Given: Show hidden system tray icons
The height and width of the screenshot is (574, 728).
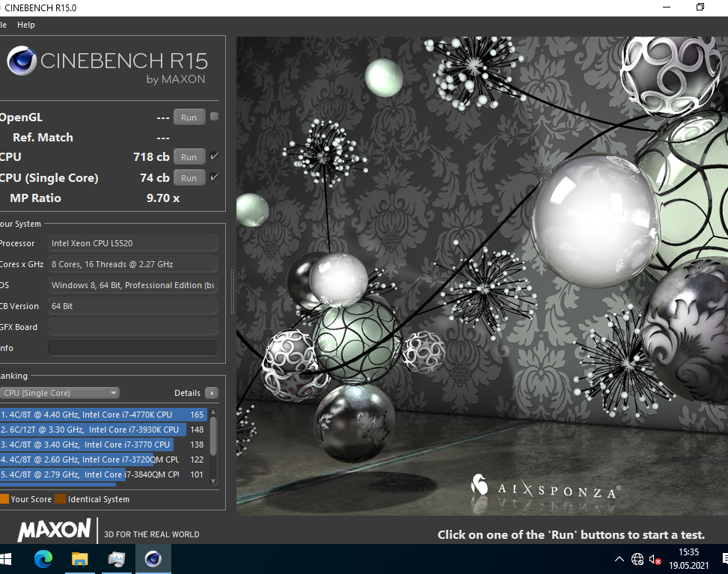Looking at the screenshot, I should 620,559.
